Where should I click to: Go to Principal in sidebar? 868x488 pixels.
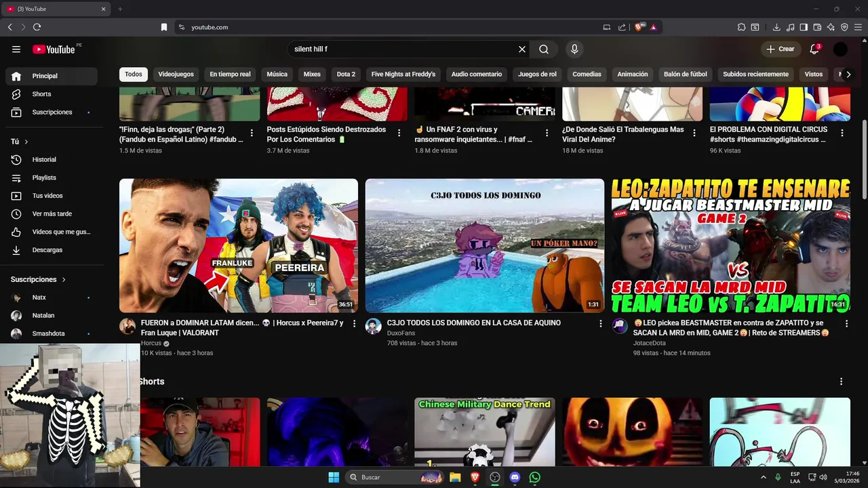52,76
